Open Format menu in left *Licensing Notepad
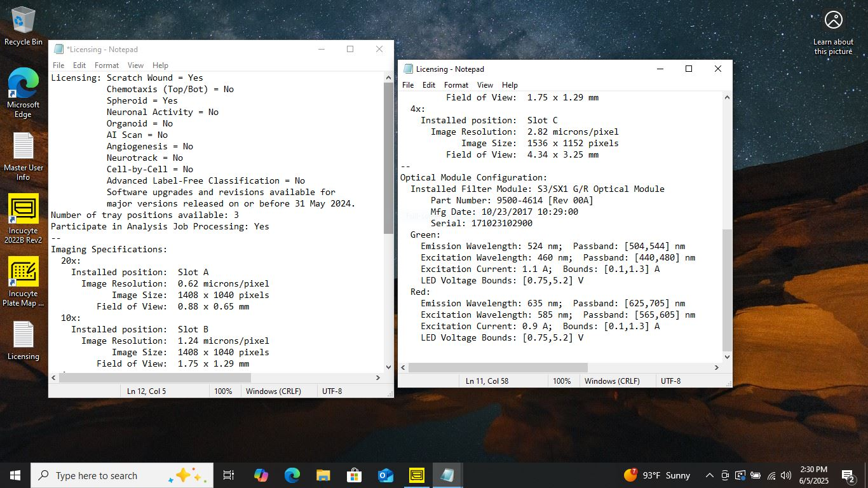Image resolution: width=868 pixels, height=488 pixels. coord(107,65)
